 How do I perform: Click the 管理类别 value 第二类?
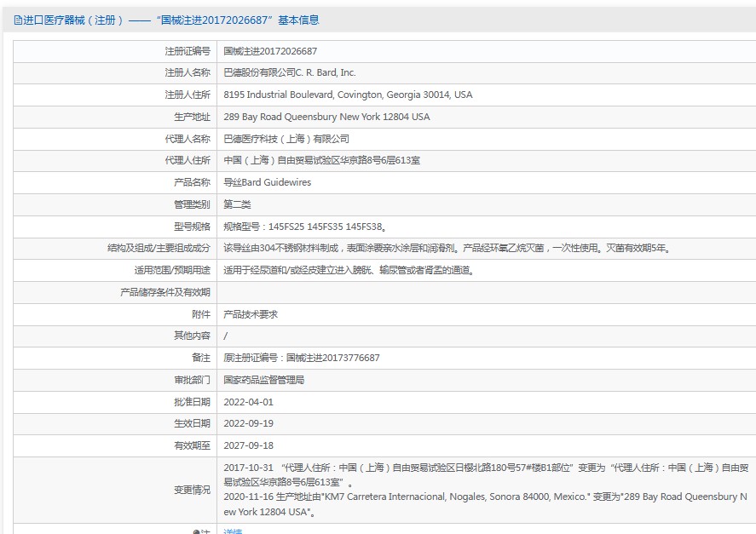[x=235, y=204]
